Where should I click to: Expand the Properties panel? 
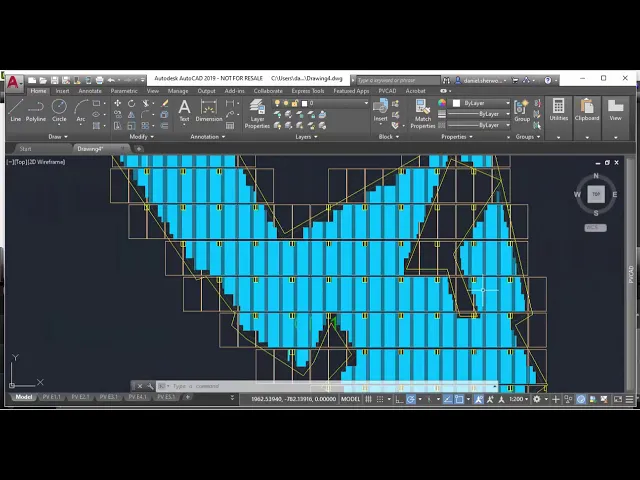click(x=457, y=137)
